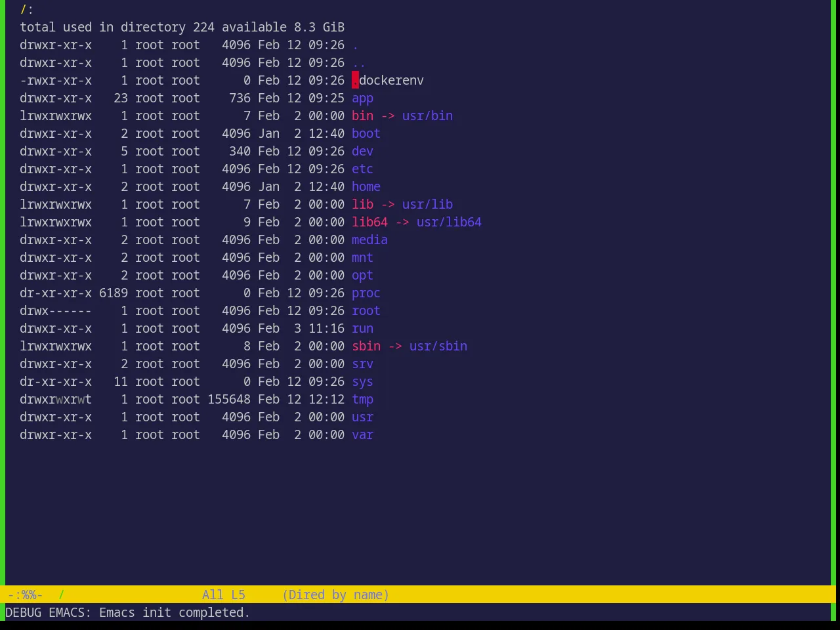Open the run directory
Image resolution: width=840 pixels, height=630 pixels.
tap(362, 329)
